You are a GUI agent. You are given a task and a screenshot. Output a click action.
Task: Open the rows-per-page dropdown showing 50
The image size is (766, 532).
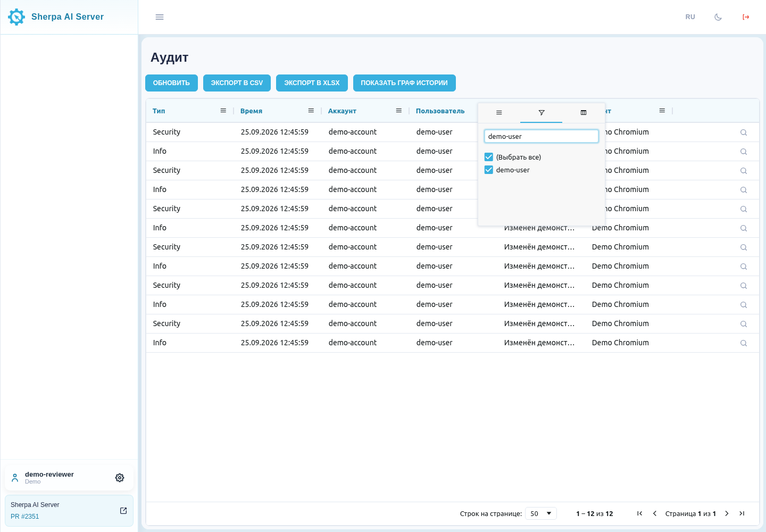point(541,513)
